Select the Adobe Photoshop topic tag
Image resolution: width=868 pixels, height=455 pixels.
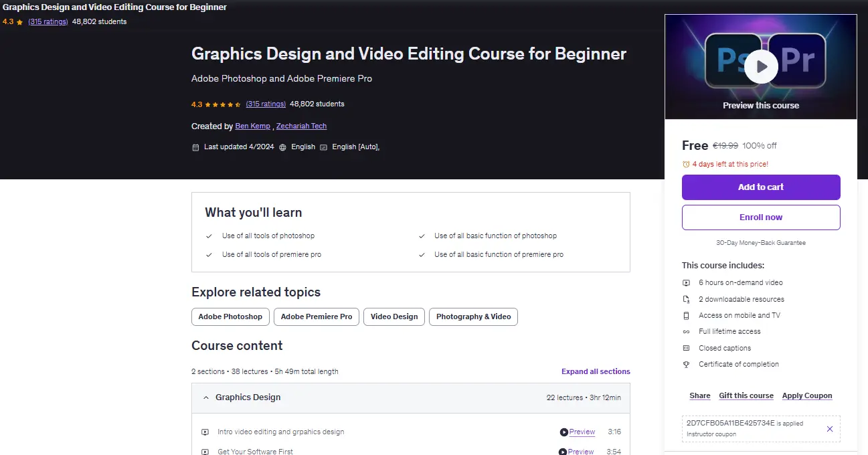click(230, 316)
